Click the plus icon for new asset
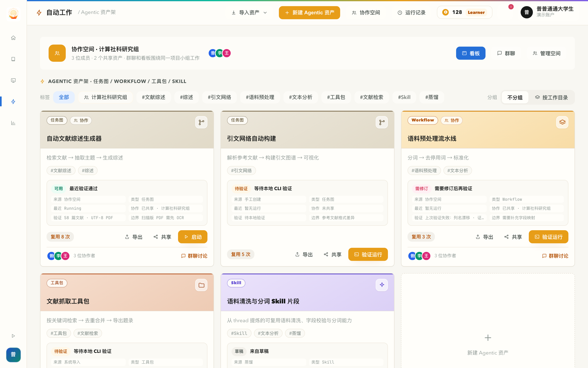The width and height of the screenshot is (588, 368). coord(488,338)
